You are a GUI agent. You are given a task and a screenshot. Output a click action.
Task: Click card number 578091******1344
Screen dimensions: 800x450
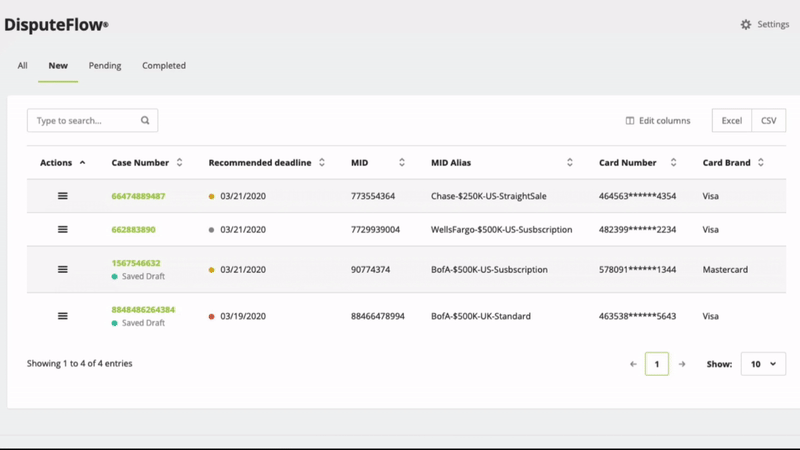click(637, 269)
